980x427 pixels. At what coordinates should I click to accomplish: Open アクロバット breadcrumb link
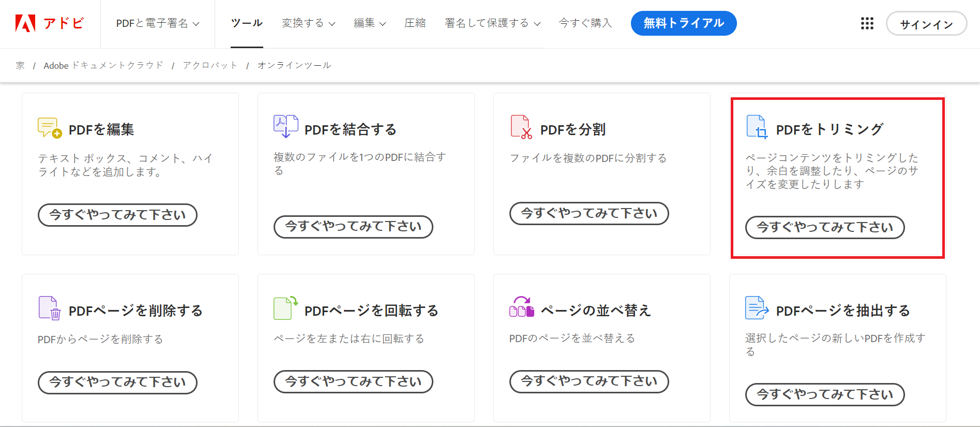click(210, 65)
